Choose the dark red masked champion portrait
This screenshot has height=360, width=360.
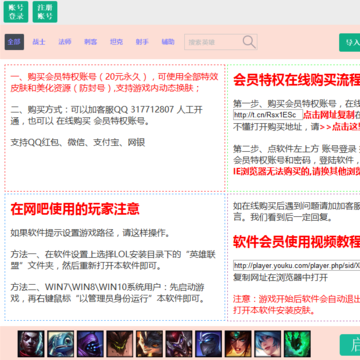point(179,343)
